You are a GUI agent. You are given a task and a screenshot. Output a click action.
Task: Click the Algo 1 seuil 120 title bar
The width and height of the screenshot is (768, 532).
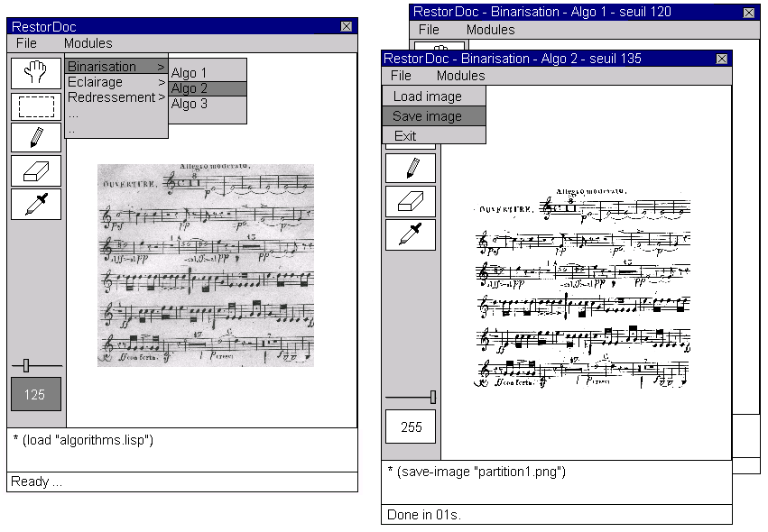584,13
